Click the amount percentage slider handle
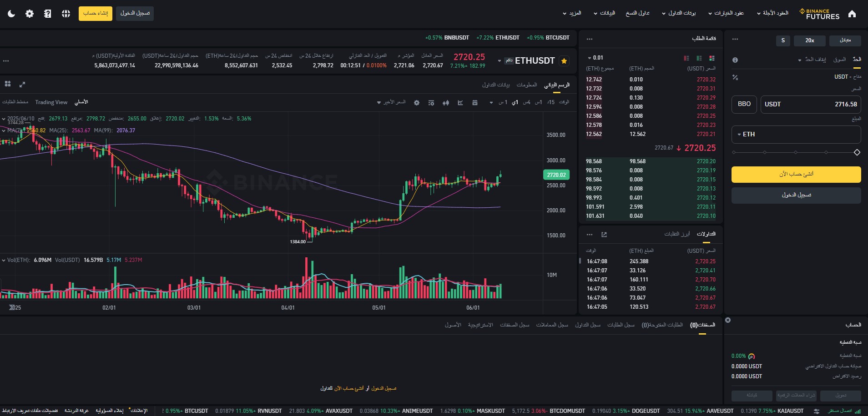Image resolution: width=868 pixels, height=416 pixels. coord(857,153)
